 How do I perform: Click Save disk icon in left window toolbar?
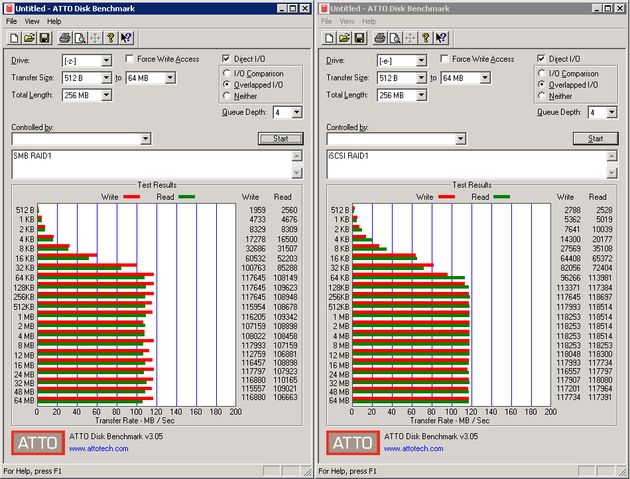point(44,38)
